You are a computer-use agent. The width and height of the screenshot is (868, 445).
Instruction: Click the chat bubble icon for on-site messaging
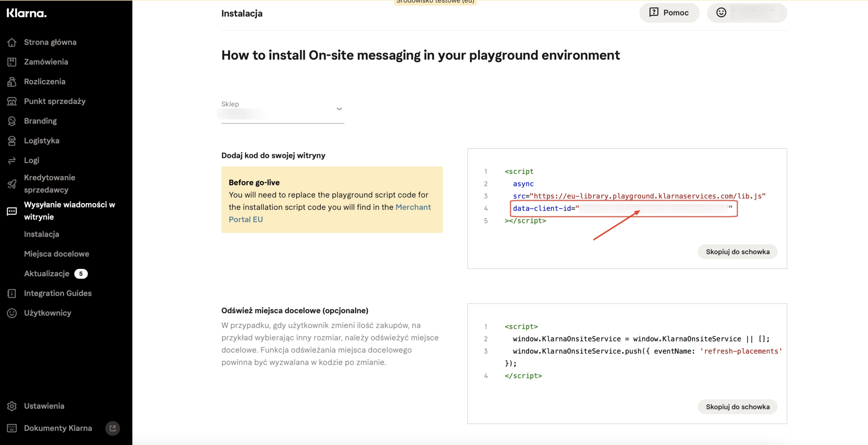click(x=12, y=211)
